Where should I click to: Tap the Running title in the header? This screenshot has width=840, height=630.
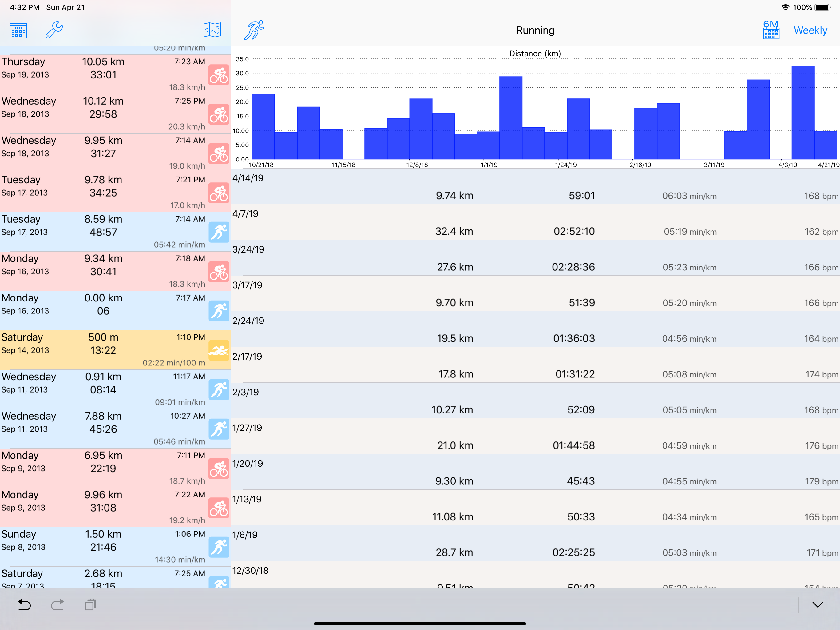coord(535,30)
